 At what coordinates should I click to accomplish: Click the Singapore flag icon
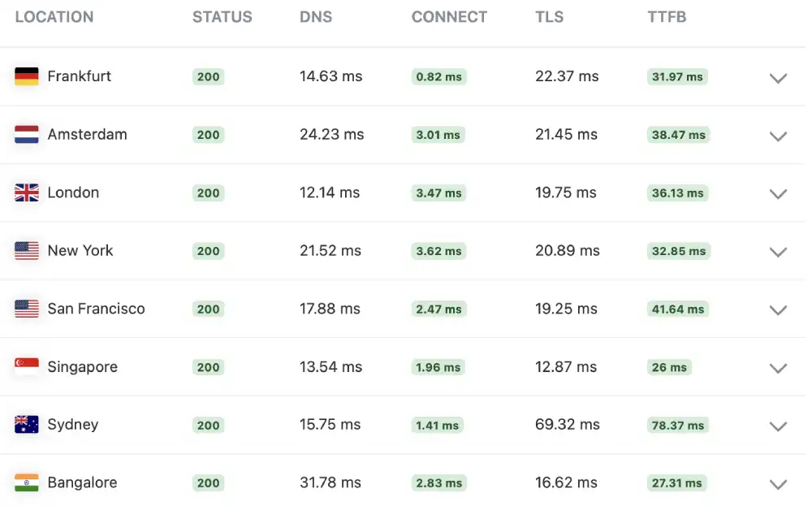26,366
